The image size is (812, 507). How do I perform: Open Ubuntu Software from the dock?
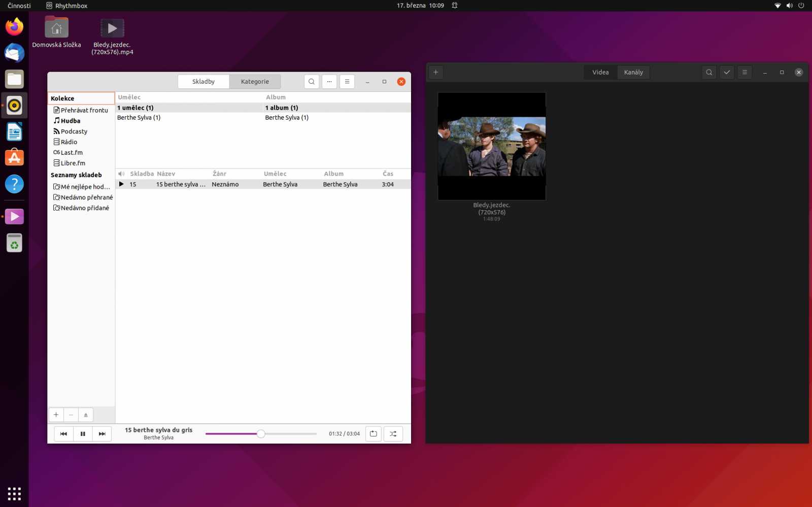(14, 158)
